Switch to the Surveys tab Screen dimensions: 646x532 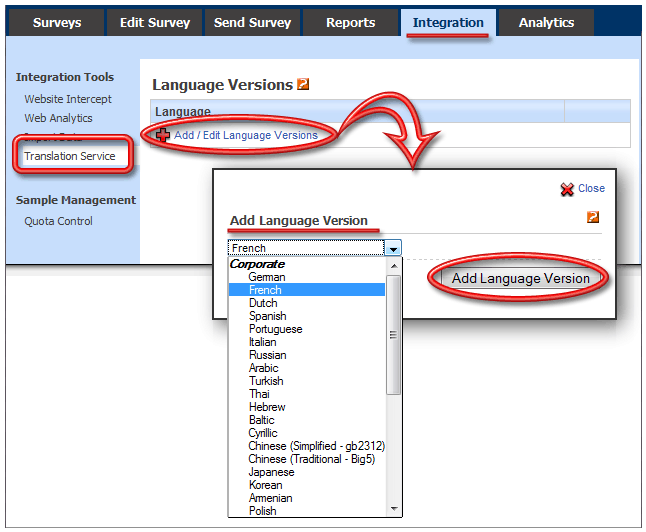coord(57,22)
